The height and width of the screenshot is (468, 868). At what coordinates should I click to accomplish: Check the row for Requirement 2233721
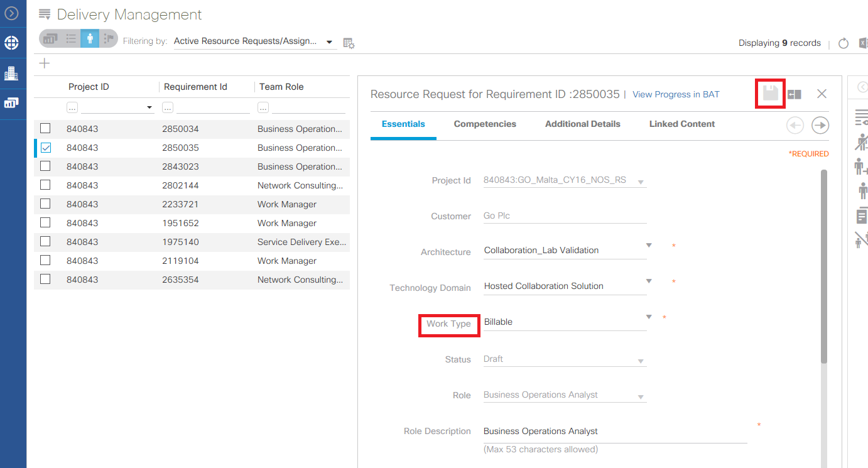pos(45,204)
